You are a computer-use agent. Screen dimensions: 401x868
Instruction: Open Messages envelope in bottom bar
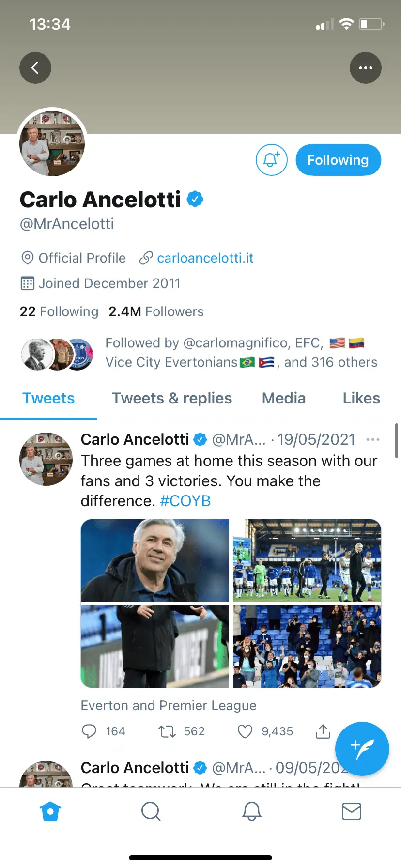pyautogui.click(x=351, y=811)
